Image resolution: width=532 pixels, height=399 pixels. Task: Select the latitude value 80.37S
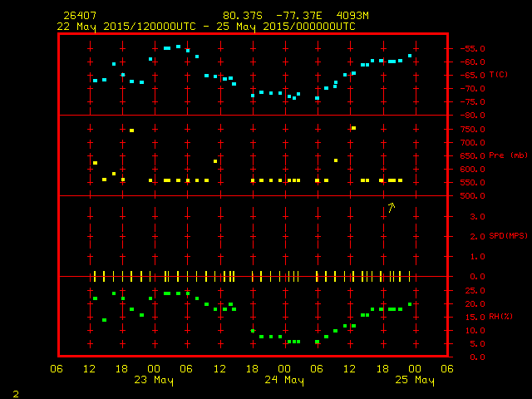pos(243,16)
